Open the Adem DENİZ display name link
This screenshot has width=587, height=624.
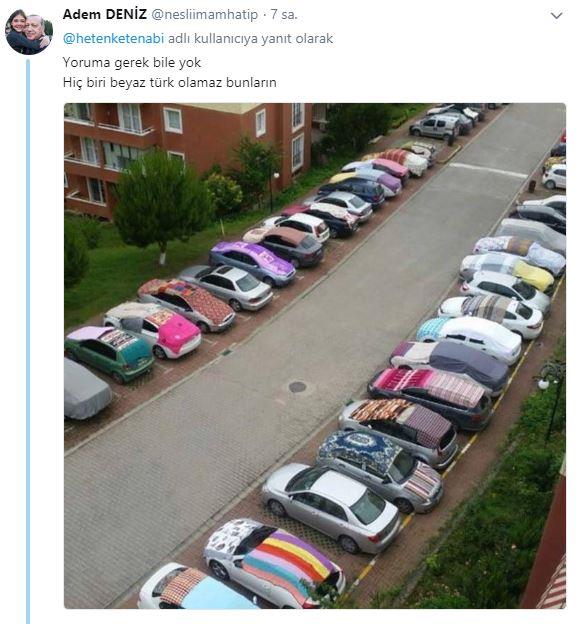point(105,15)
